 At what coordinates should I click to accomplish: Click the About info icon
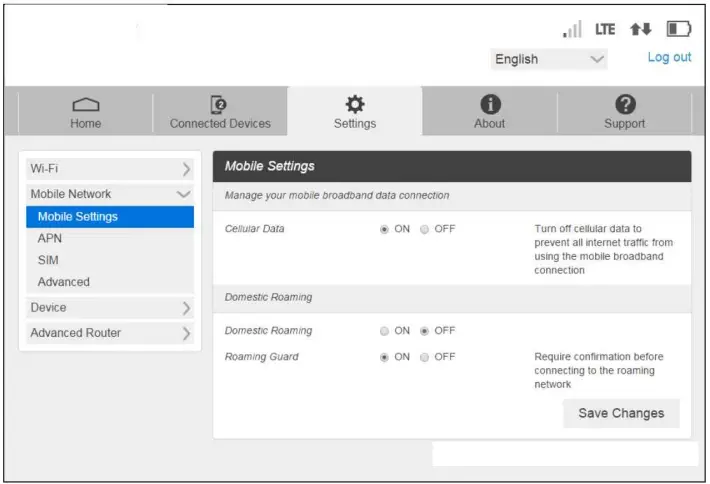[489, 106]
